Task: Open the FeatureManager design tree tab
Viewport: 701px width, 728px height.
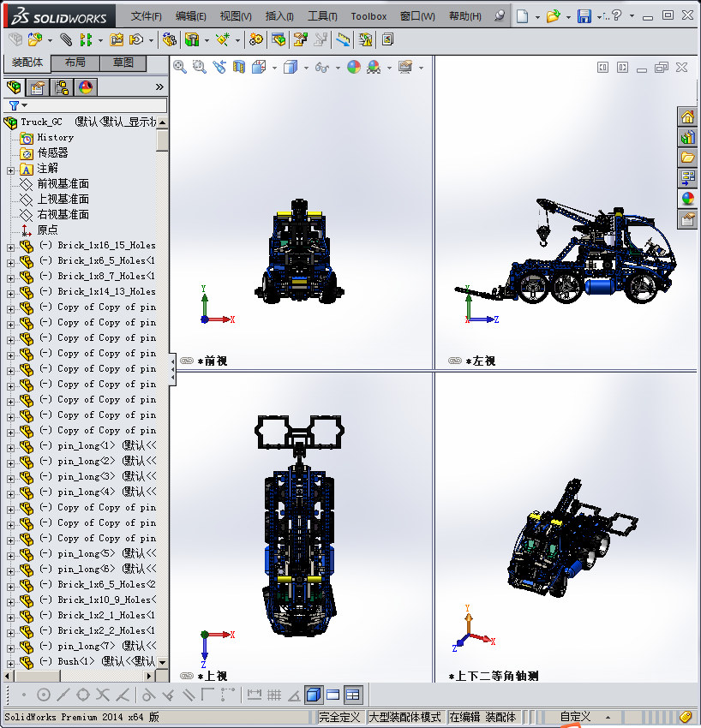Action: click(x=14, y=87)
